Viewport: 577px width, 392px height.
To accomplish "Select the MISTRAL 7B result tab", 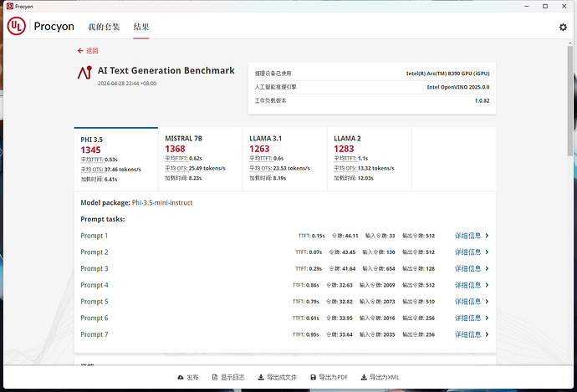I will point(200,159).
